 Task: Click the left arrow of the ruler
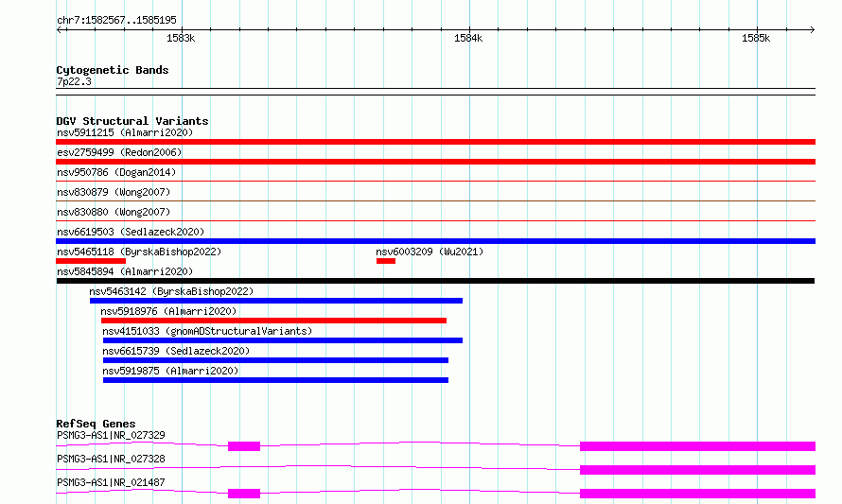coord(61,29)
